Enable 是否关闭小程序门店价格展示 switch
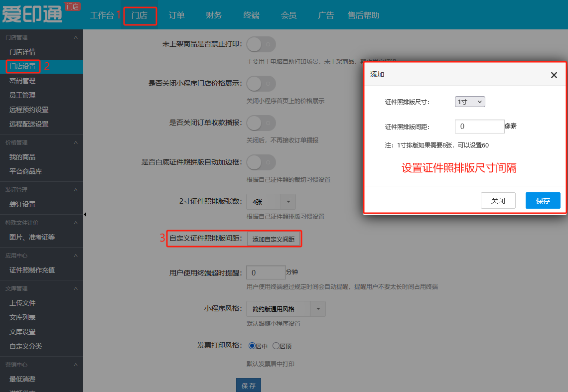Viewport: 568px width, 392px height. coord(261,84)
